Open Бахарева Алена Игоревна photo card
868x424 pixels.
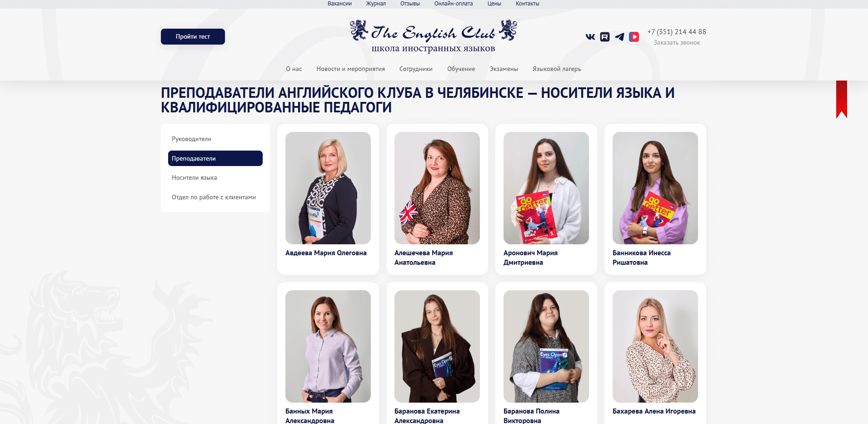(x=655, y=346)
